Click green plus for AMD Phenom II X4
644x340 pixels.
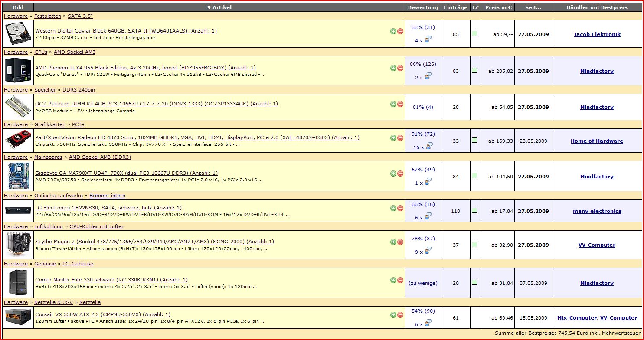point(393,68)
